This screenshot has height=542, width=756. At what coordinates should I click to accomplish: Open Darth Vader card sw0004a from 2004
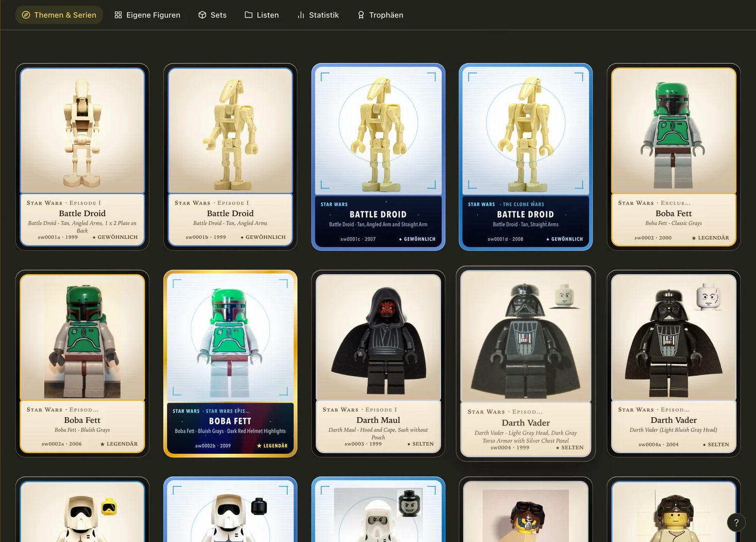tap(674, 364)
